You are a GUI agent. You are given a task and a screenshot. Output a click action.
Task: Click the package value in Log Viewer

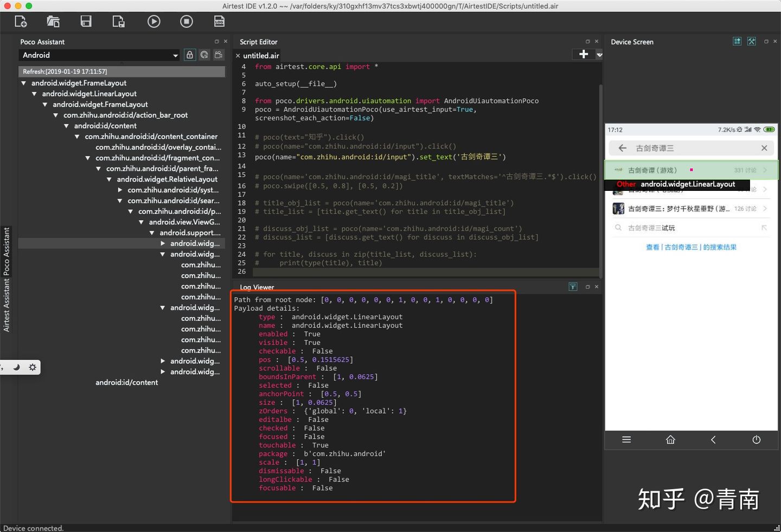(344, 454)
